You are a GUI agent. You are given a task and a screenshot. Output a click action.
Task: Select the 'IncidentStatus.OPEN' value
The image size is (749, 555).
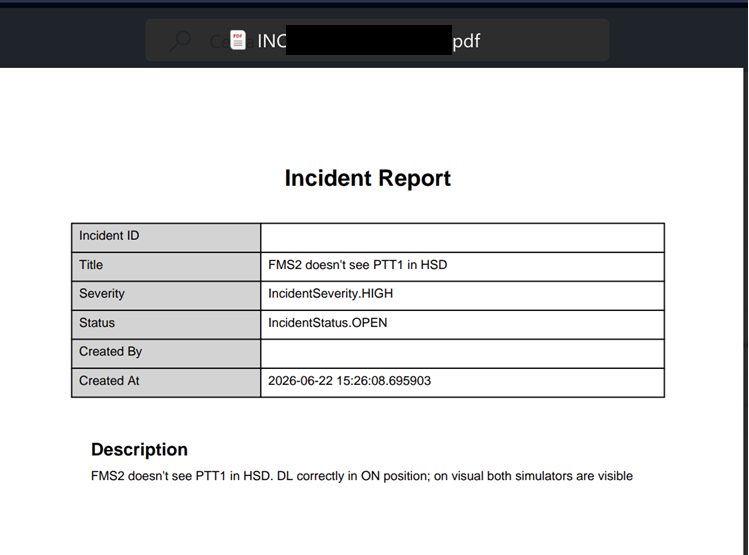(328, 323)
